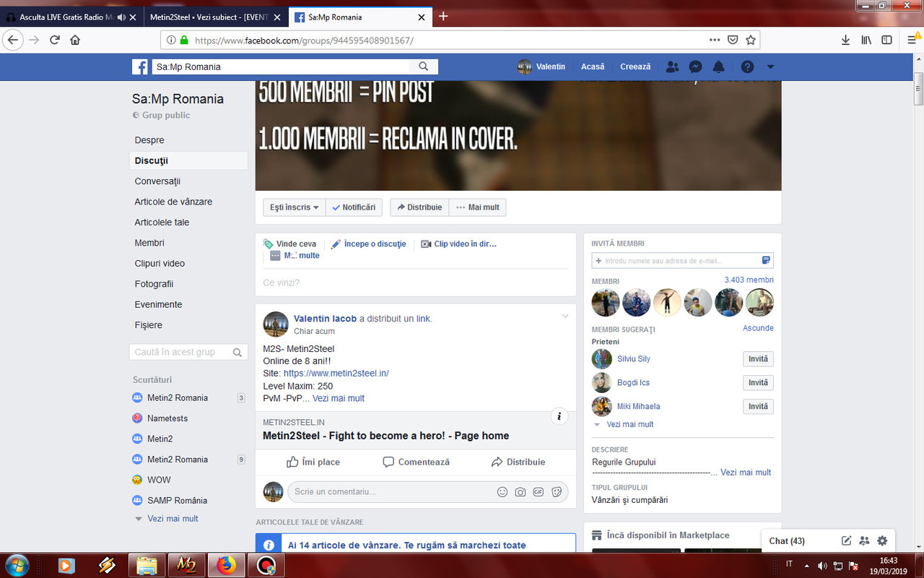Go to Firefox home page icon
The width and height of the screenshot is (924, 578).
point(75,40)
